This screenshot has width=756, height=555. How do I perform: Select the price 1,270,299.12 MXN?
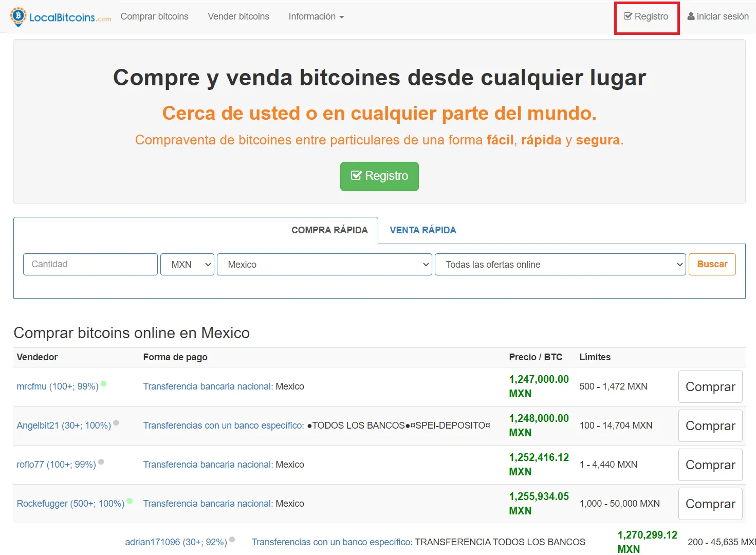tap(647, 542)
